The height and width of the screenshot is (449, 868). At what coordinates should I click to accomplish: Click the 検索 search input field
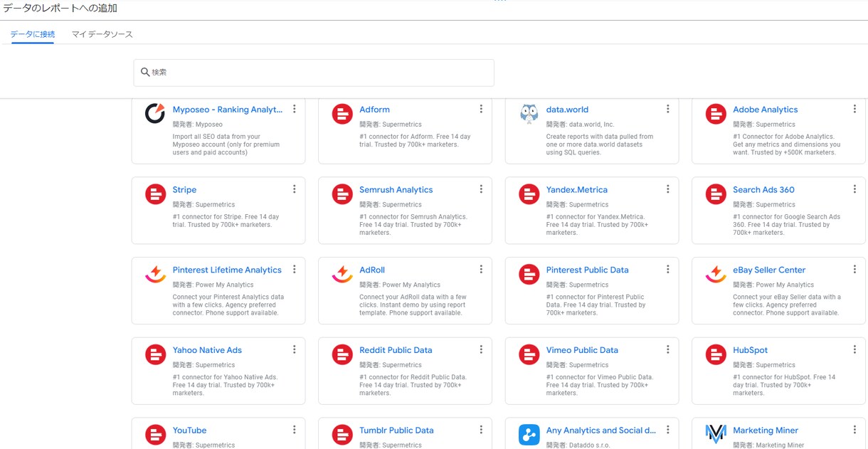tap(314, 73)
